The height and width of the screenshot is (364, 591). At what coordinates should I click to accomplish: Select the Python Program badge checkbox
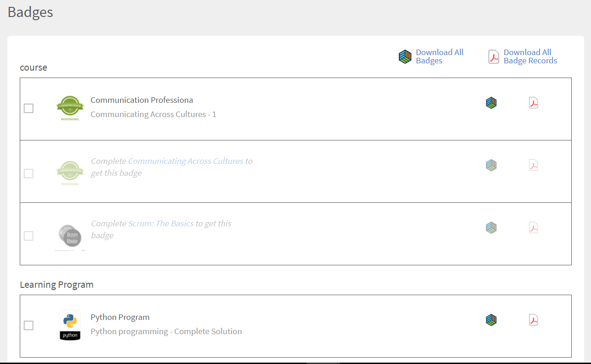pyautogui.click(x=28, y=325)
